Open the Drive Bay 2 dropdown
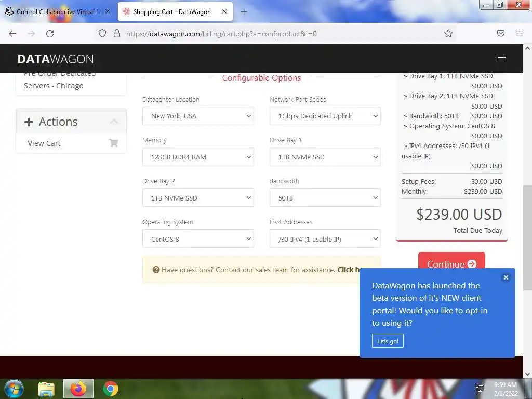This screenshot has width=532, height=399. (198, 198)
